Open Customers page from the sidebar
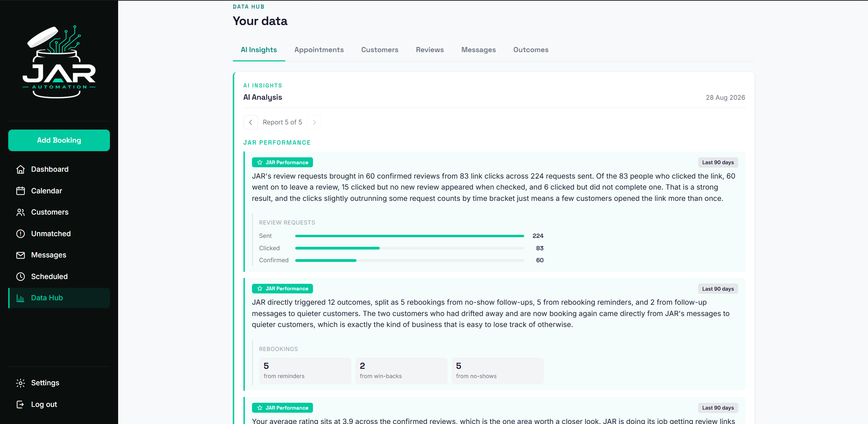 59,212
